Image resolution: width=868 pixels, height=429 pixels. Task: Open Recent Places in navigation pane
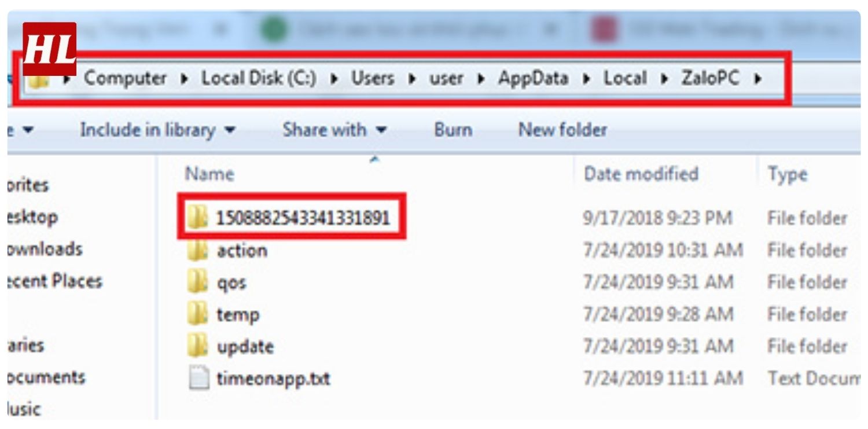pyautogui.click(x=55, y=281)
